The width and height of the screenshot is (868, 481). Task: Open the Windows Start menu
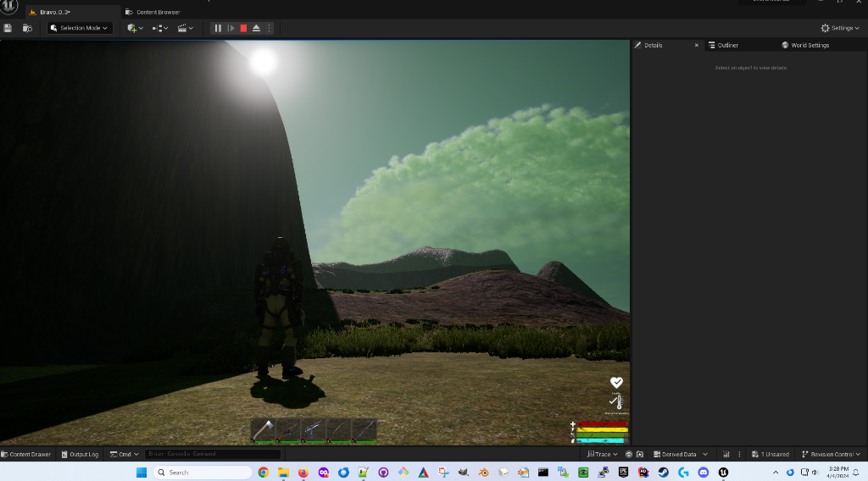(x=142, y=473)
